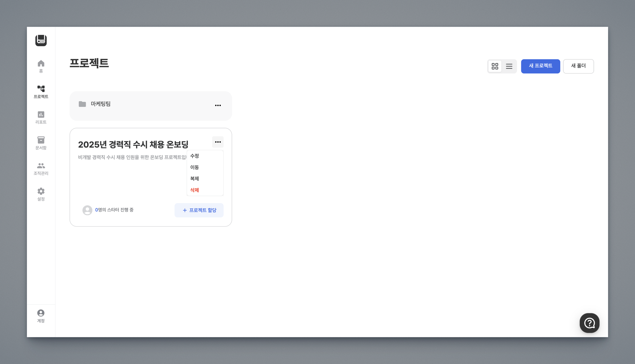
Task: Click the 새 프로젝트 button
Action: 540,66
